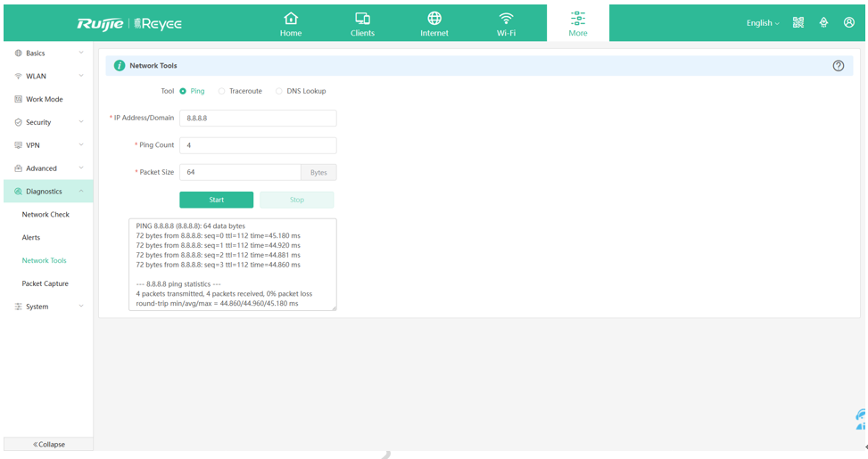Image resolution: width=868 pixels, height=459 pixels.
Task: Expand the VPN sidebar section
Action: (47, 145)
